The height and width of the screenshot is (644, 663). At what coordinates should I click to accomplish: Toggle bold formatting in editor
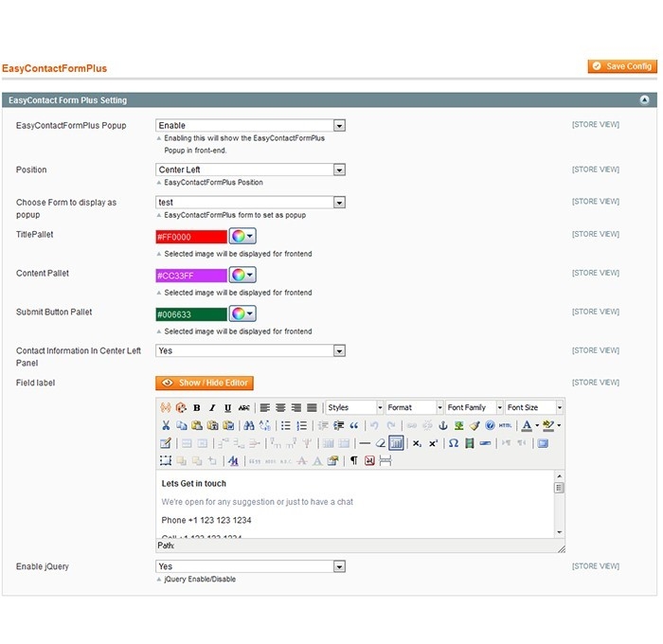pyautogui.click(x=197, y=407)
